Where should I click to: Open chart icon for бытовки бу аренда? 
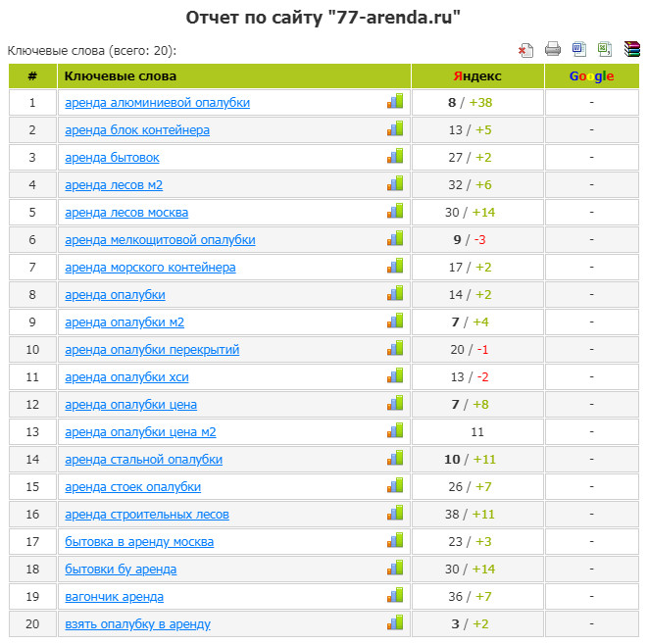point(395,568)
